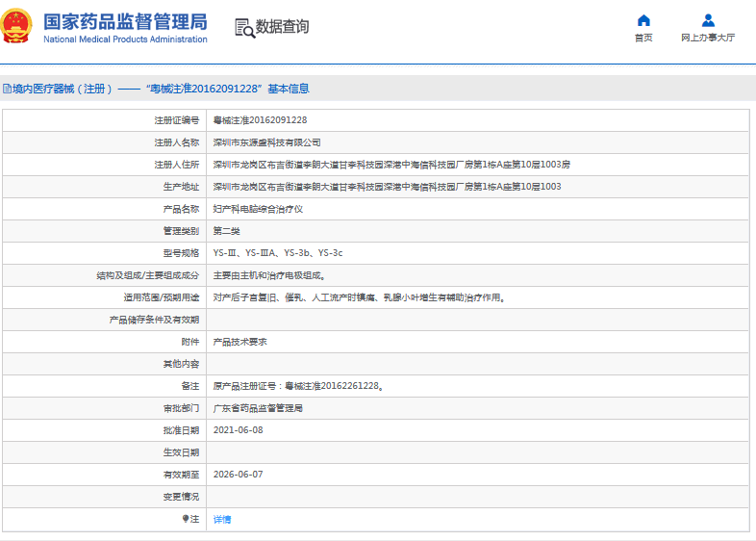The height and width of the screenshot is (541, 756).
Task: Click the document icon before 境内医疗器械
Action: point(7,89)
